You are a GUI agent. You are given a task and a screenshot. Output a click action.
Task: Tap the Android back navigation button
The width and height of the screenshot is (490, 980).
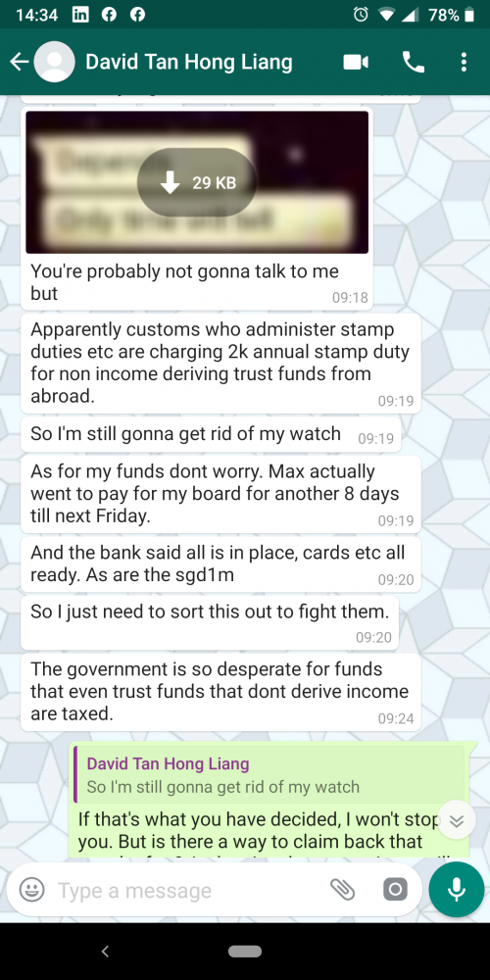pos(105,952)
